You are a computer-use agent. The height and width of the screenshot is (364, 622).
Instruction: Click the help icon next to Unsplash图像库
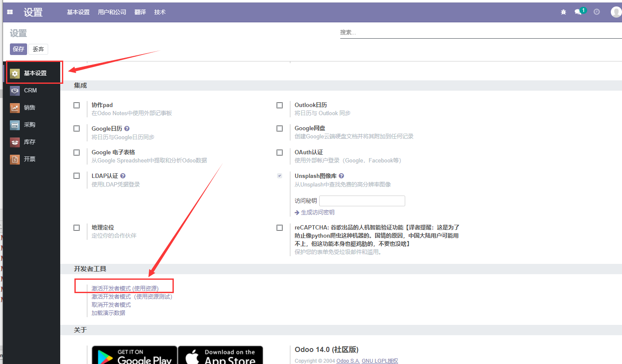pyautogui.click(x=341, y=175)
